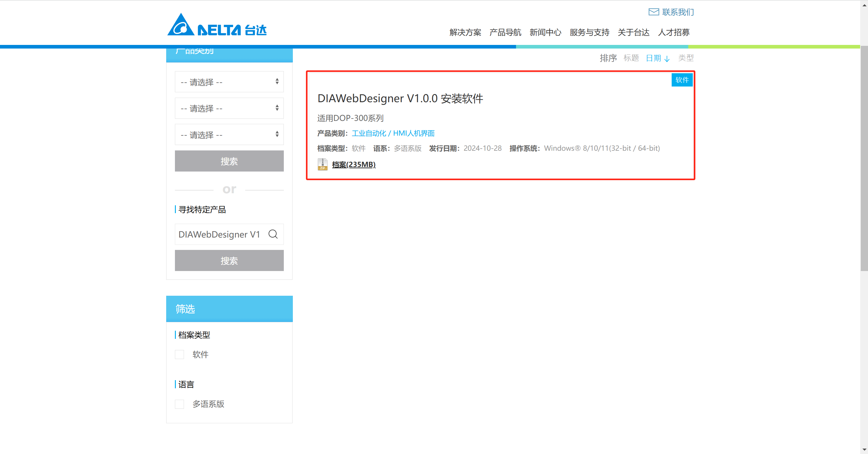Check the 多语系版 language checkbox
Viewport: 868px width, 454px height.
point(179,404)
